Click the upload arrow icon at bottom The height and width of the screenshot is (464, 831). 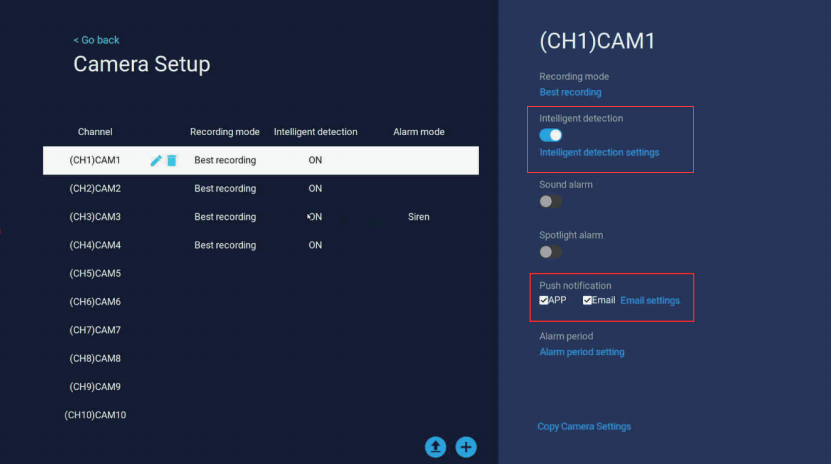pos(435,447)
